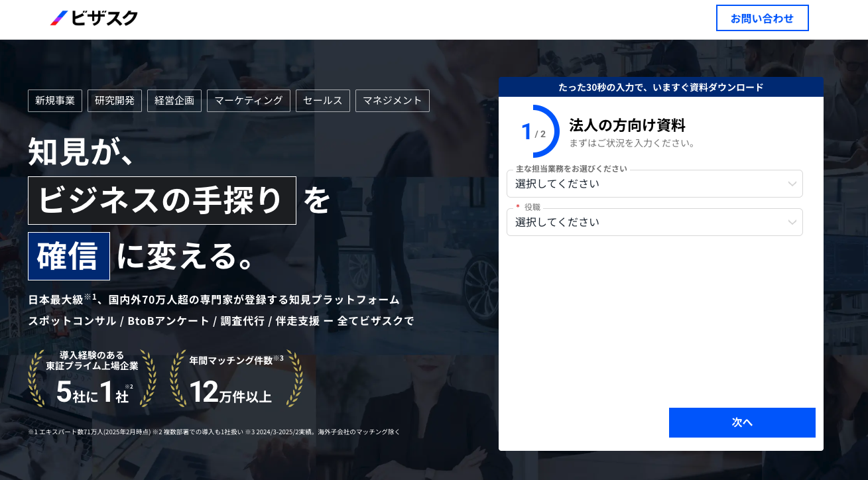Select the セールス tag

[323, 101]
